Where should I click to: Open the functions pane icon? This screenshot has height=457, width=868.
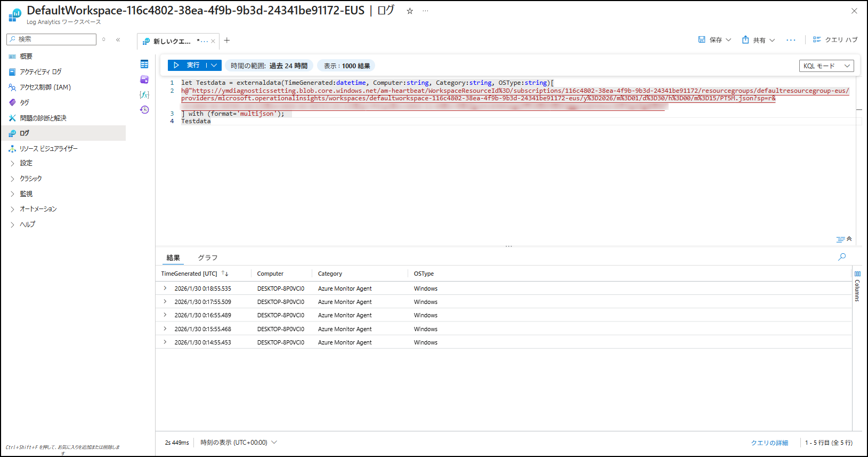tap(144, 94)
